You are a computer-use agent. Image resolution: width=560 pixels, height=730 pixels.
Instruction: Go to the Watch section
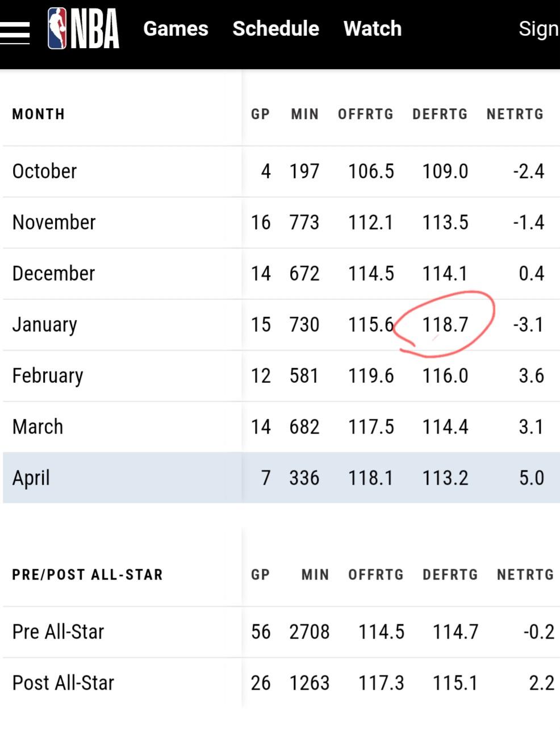pos(373,28)
